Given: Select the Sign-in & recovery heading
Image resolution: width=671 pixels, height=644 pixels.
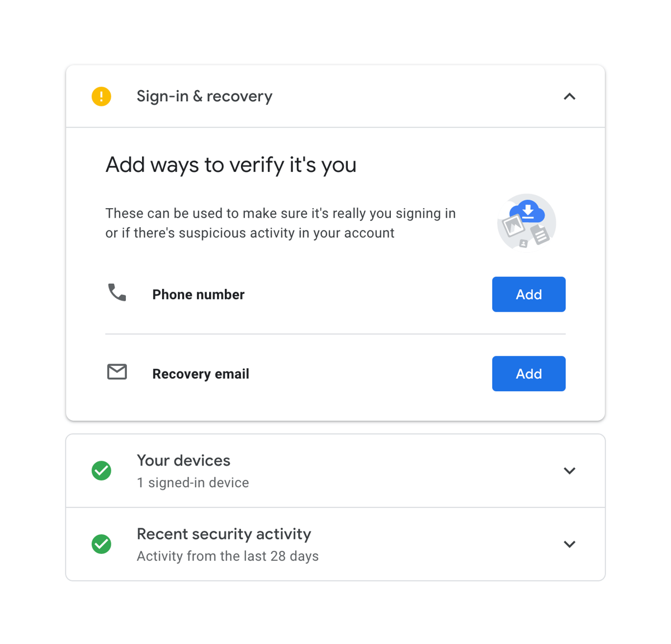Looking at the screenshot, I should tap(204, 96).
